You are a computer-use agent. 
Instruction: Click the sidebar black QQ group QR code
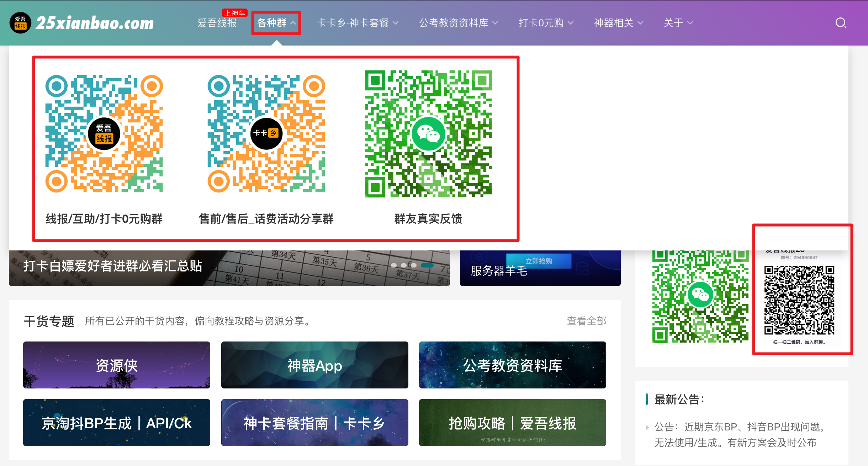point(799,300)
